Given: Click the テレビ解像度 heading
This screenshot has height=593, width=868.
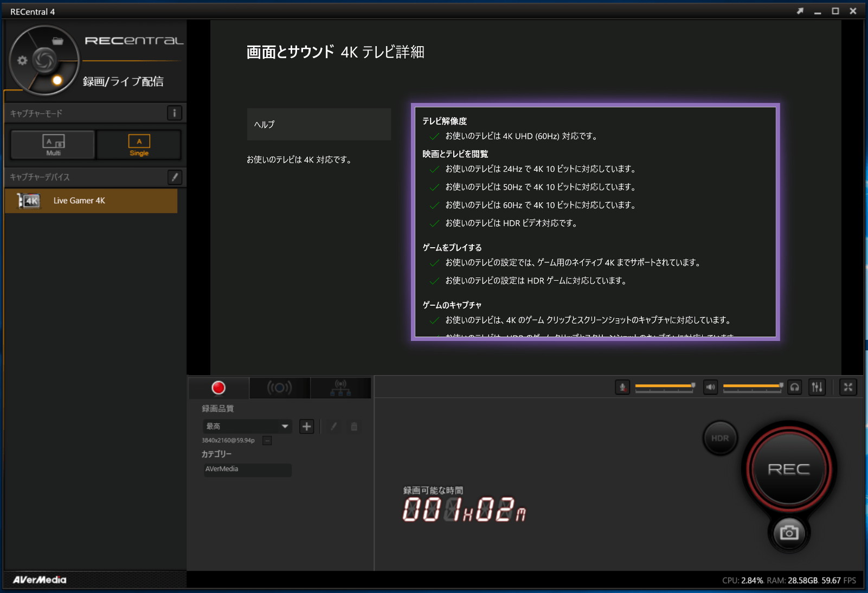Looking at the screenshot, I should tap(445, 121).
